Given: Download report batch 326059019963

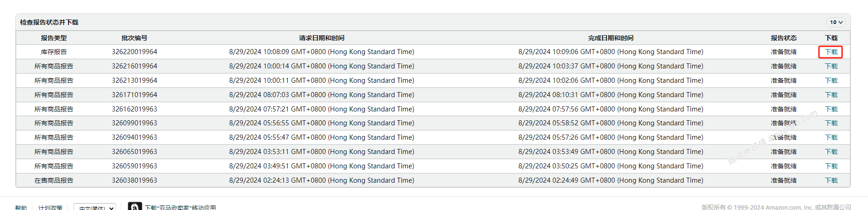Looking at the screenshot, I should click(831, 166).
